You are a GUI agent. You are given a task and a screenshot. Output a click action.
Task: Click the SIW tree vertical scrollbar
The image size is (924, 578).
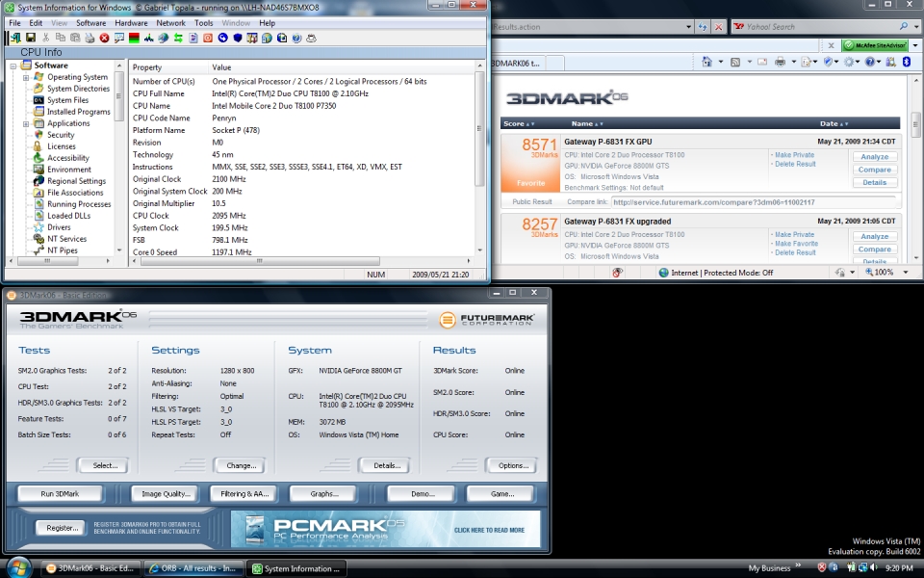[119, 157]
